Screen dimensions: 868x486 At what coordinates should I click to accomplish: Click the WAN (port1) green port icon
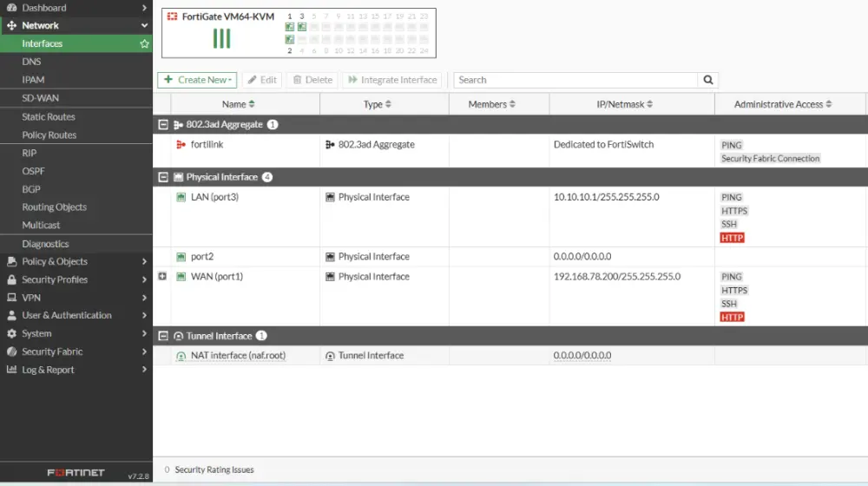(x=181, y=277)
